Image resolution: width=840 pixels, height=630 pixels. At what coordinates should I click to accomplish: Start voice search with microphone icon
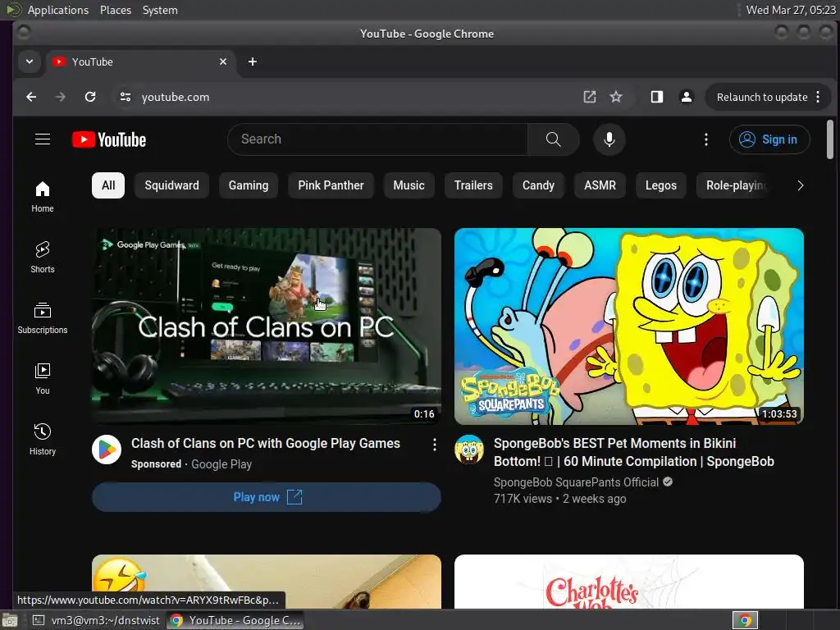coord(609,139)
